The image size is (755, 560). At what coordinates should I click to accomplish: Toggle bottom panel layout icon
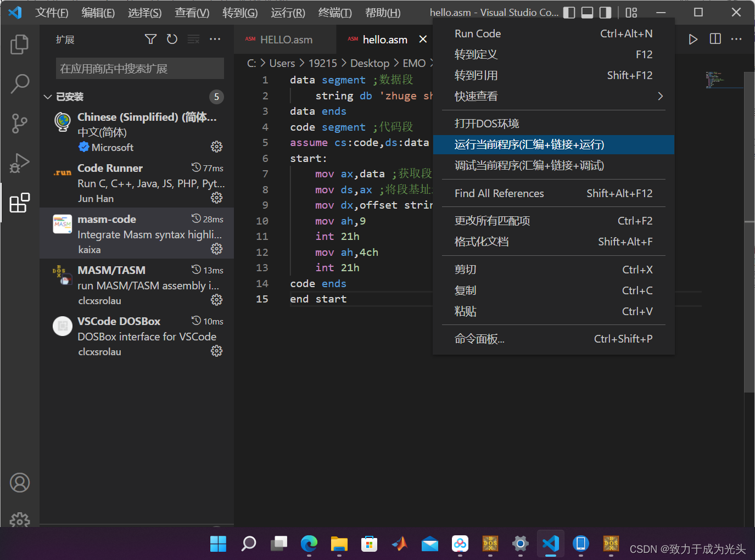(588, 13)
